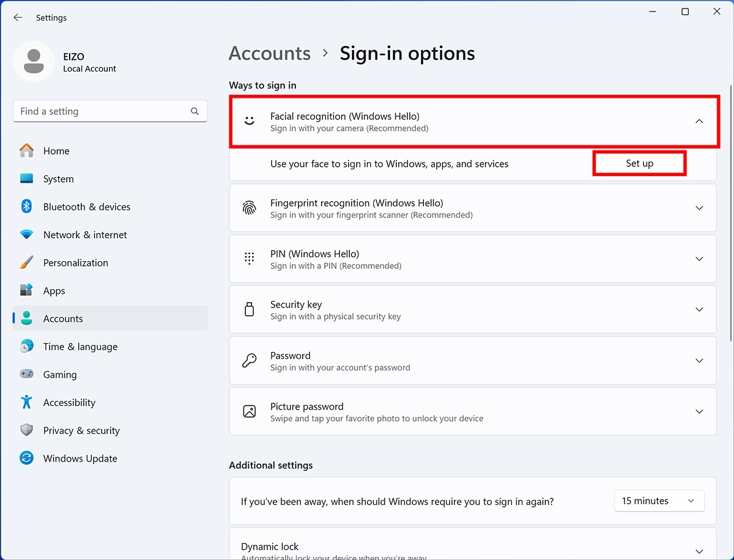Expand Dynamic lock chevron
This screenshot has height=560, width=734.
coord(700,551)
